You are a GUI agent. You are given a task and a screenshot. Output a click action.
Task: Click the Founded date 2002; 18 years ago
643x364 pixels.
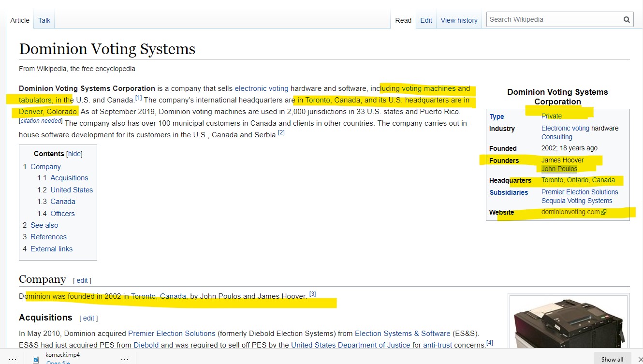(x=570, y=148)
